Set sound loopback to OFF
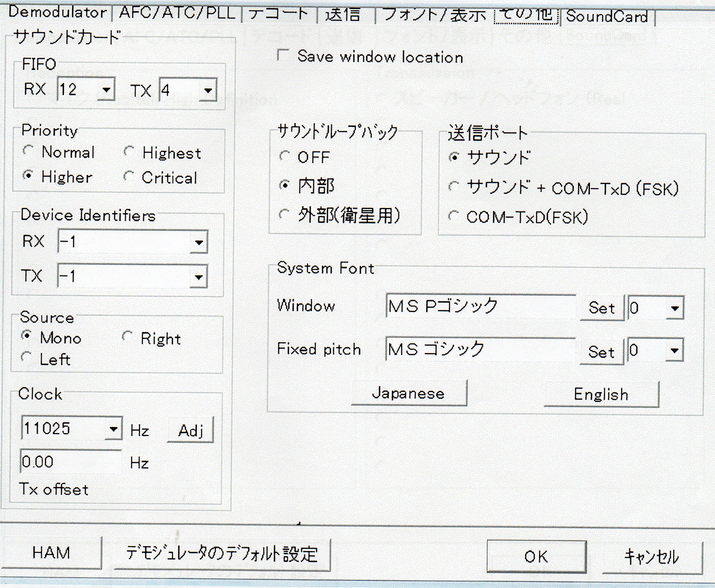The image size is (715, 588). coord(284,156)
